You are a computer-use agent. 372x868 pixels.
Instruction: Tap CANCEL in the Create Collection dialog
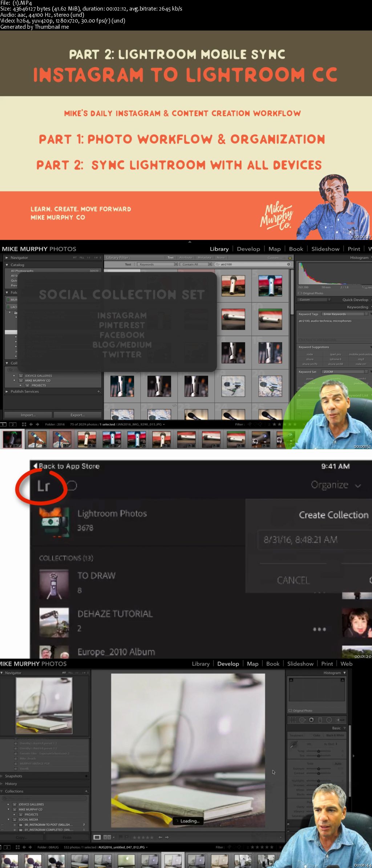pyautogui.click(x=293, y=580)
